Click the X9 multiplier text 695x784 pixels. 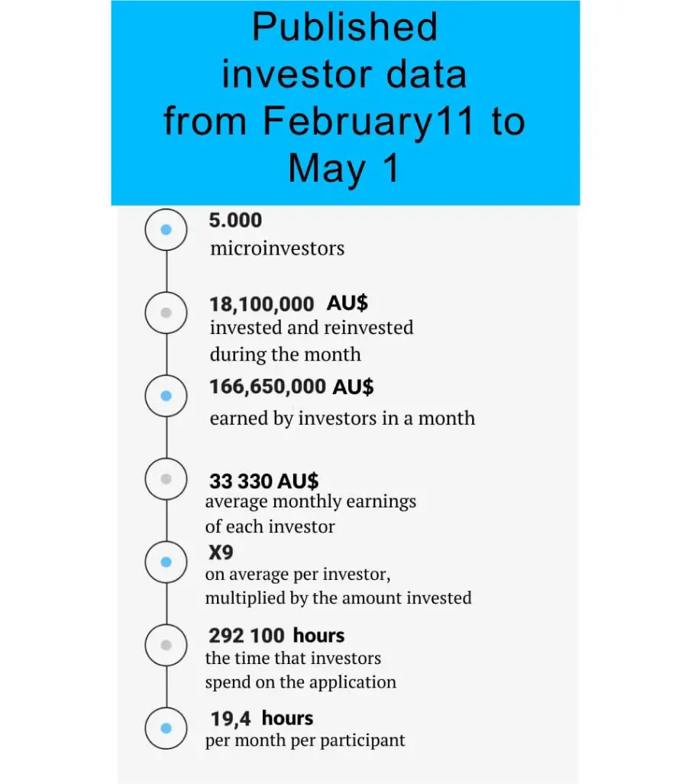[221, 552]
